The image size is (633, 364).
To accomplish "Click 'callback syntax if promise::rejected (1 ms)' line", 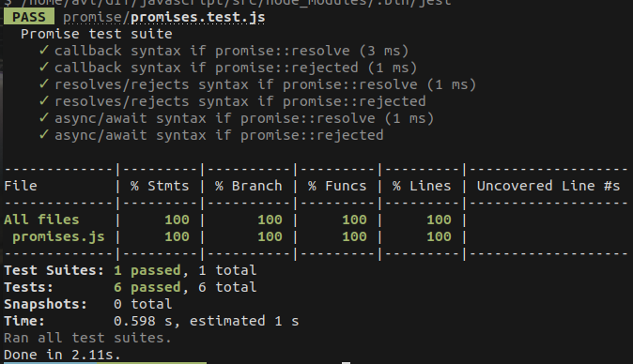I will click(236, 68).
